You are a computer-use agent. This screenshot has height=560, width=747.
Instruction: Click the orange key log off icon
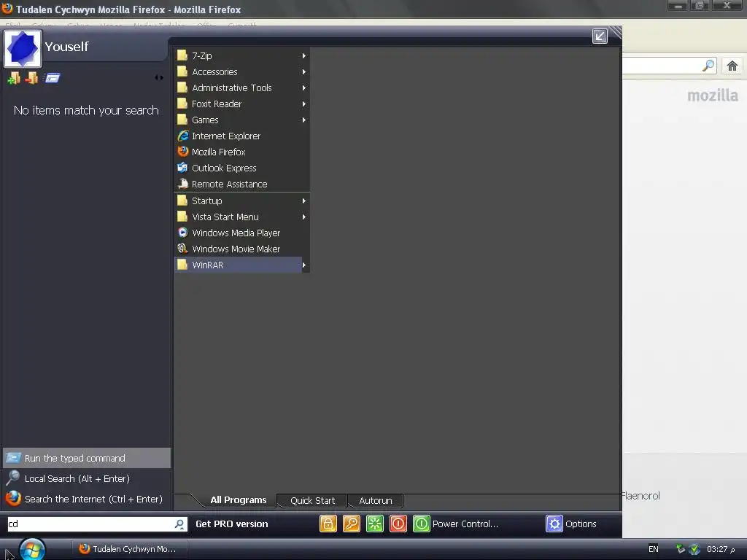click(x=352, y=524)
